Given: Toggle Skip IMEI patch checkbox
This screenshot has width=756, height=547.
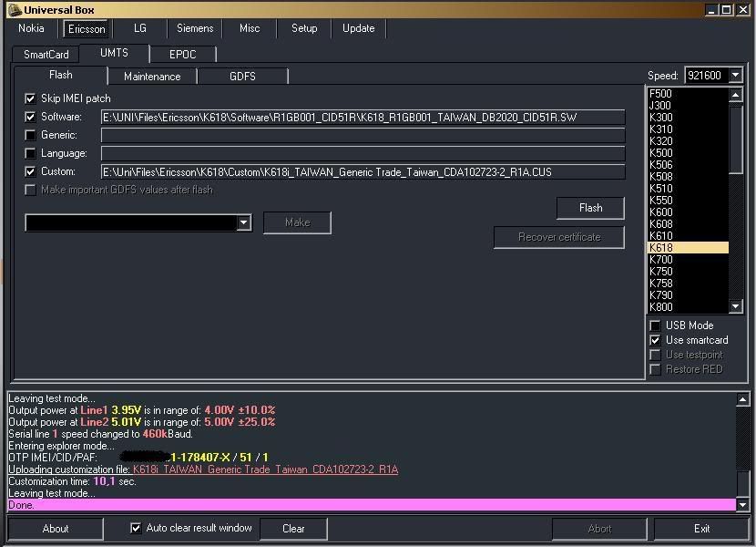Looking at the screenshot, I should coord(30,99).
